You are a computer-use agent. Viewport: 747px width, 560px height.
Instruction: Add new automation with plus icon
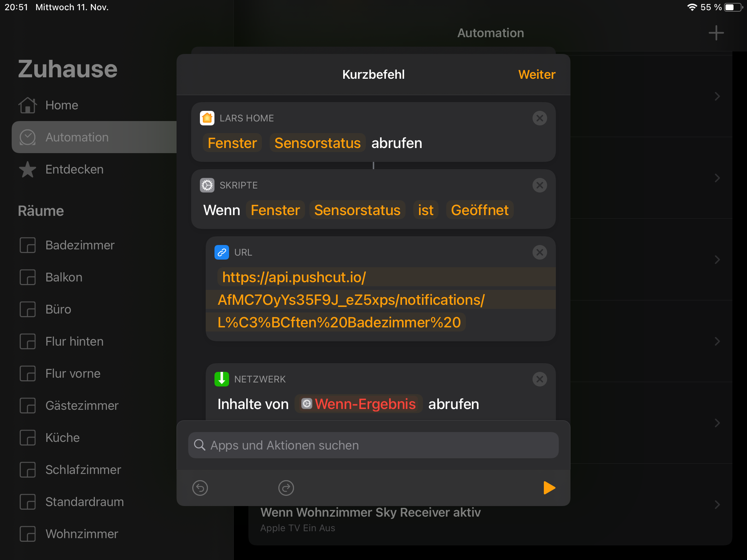tap(716, 33)
